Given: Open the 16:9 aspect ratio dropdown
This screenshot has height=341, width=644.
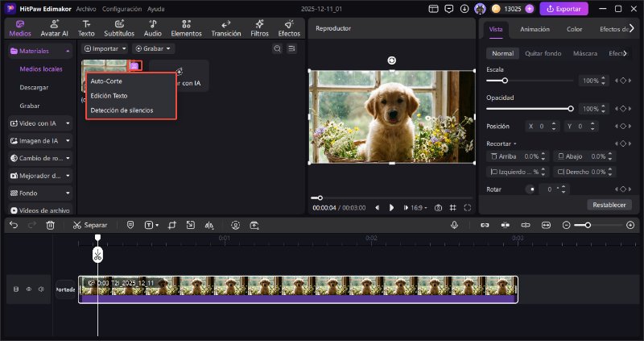Looking at the screenshot, I should click(x=419, y=207).
